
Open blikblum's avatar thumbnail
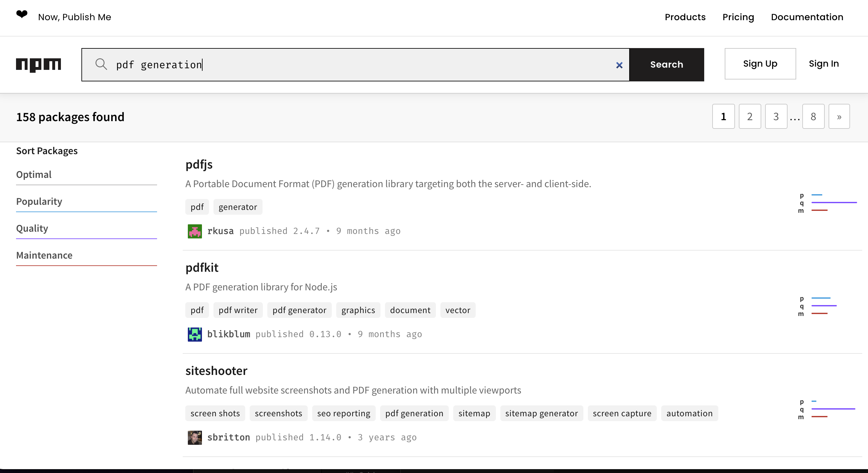[x=195, y=334]
